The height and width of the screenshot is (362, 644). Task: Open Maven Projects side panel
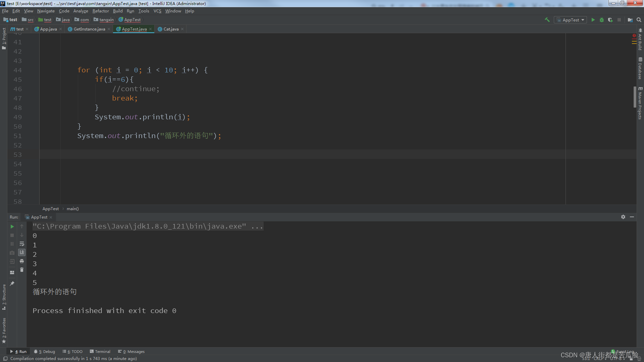pos(640,103)
